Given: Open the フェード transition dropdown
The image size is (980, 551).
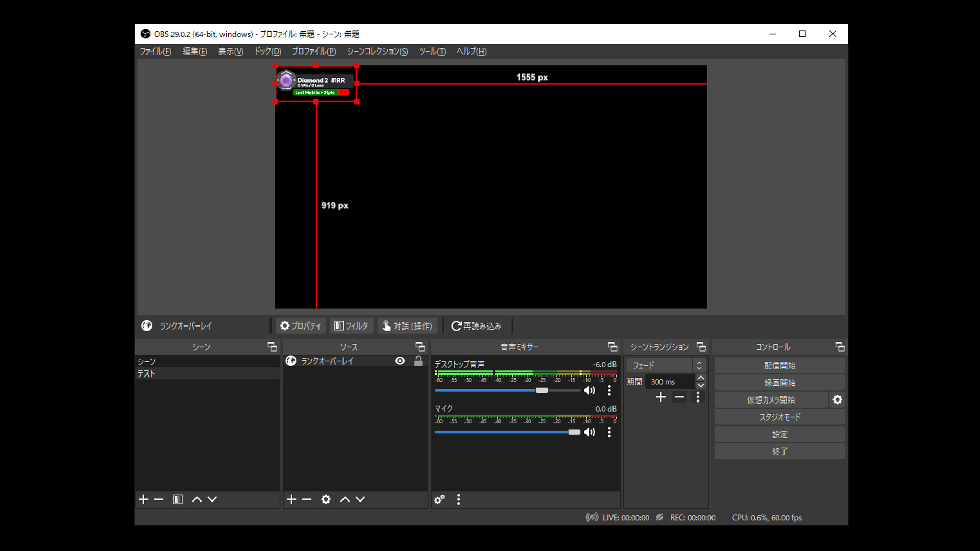Looking at the screenshot, I should pos(666,365).
